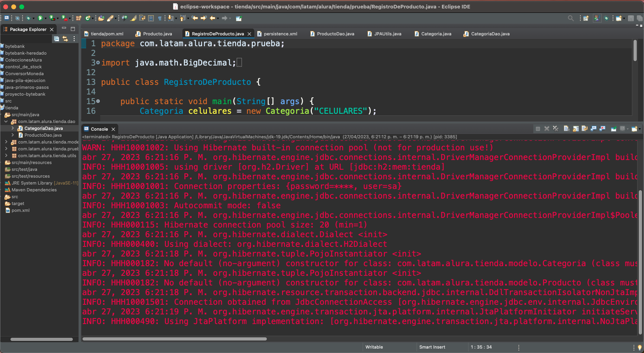This screenshot has width=644, height=353.
Task: Click the Writable status bar entry
Action: pos(374,347)
